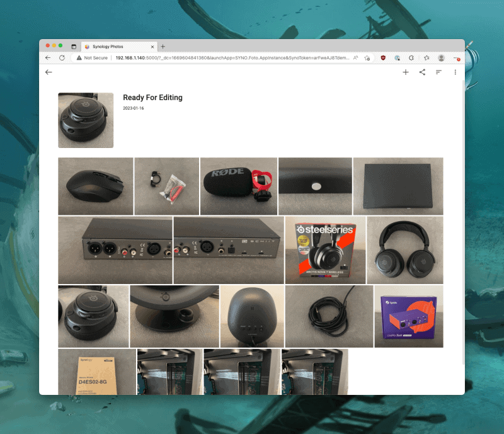Viewport: 504px width, 434px height.
Task: Open the browser extensions puzzle icon
Action: click(411, 57)
